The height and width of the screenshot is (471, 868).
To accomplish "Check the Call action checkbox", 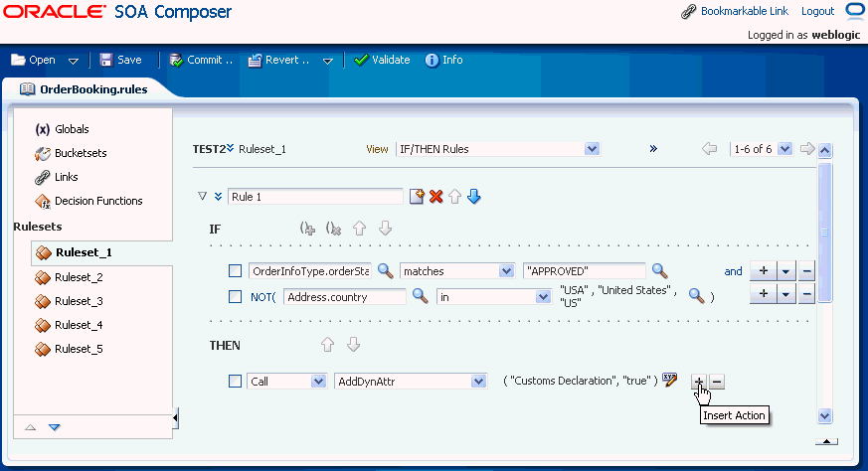I will click(236, 382).
